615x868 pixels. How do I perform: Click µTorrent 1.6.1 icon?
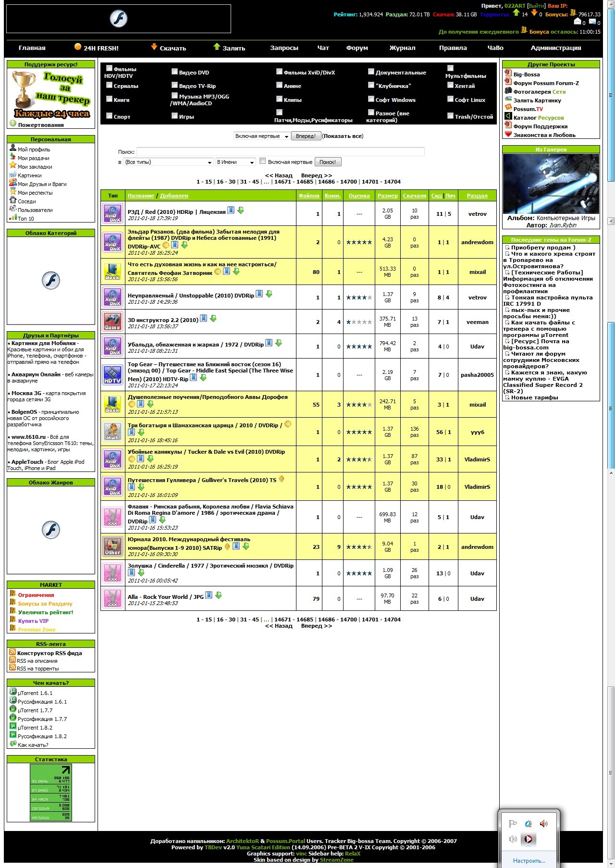coord(13,692)
